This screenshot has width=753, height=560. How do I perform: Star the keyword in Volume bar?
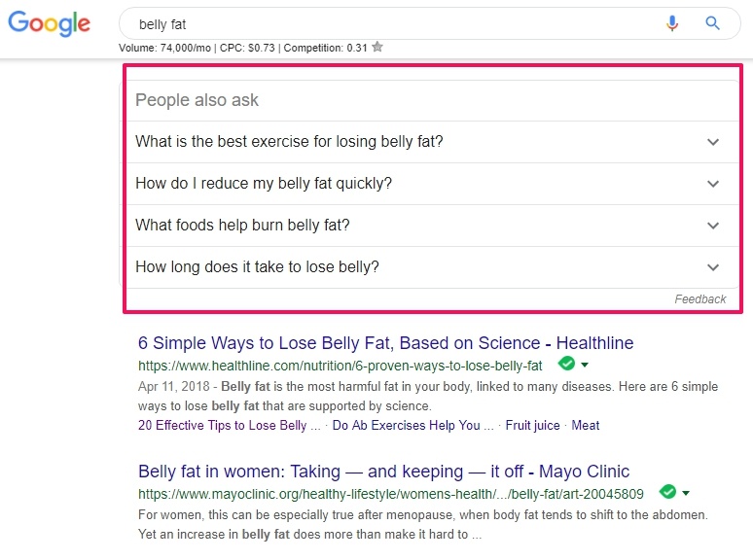pyautogui.click(x=377, y=47)
